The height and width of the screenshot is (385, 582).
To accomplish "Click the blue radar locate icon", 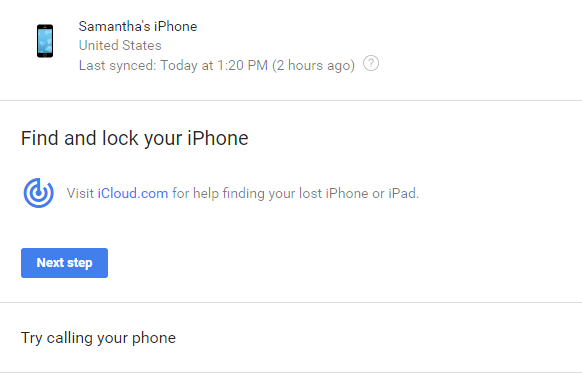I will click(x=39, y=193).
